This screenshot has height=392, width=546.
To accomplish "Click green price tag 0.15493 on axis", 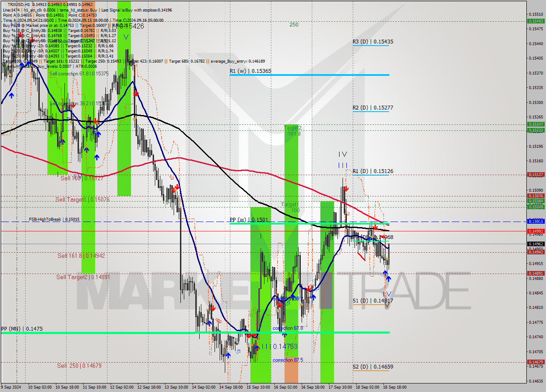I will [536, 21].
